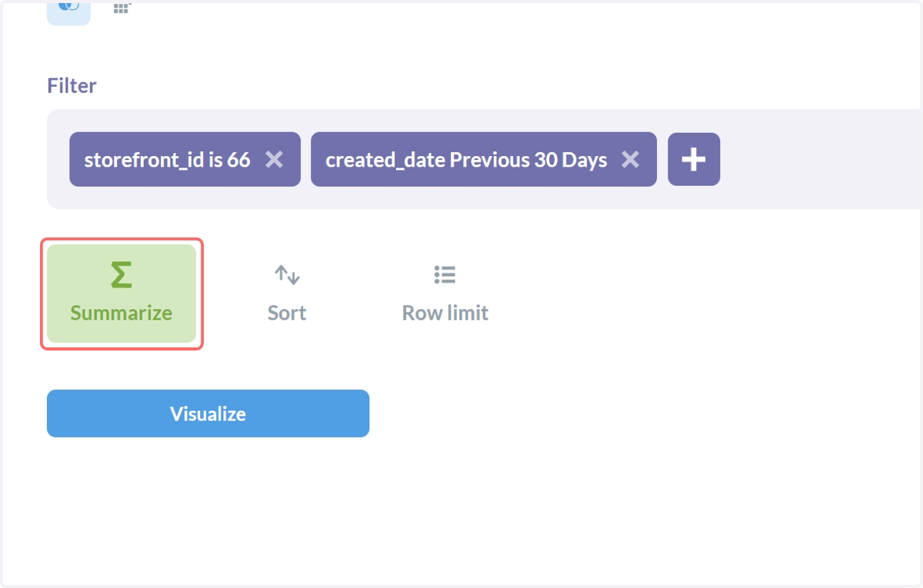
Task: Click the up-down arrows Sort icon
Action: (287, 274)
